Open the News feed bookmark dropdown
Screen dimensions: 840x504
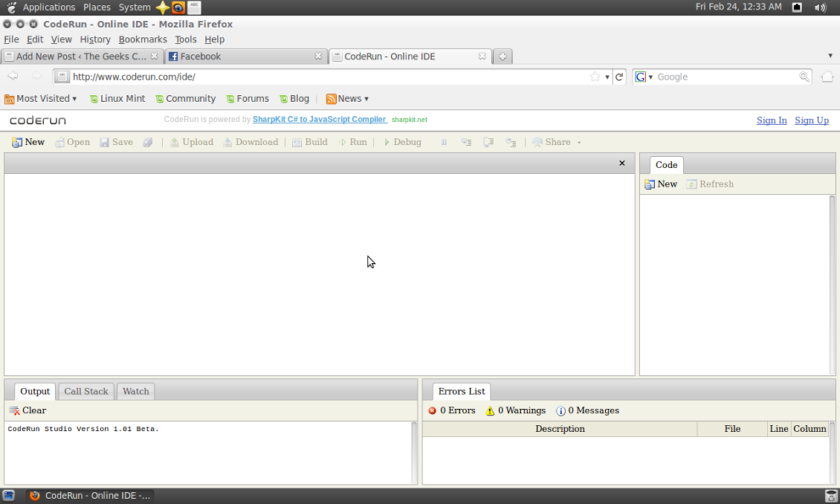click(348, 98)
